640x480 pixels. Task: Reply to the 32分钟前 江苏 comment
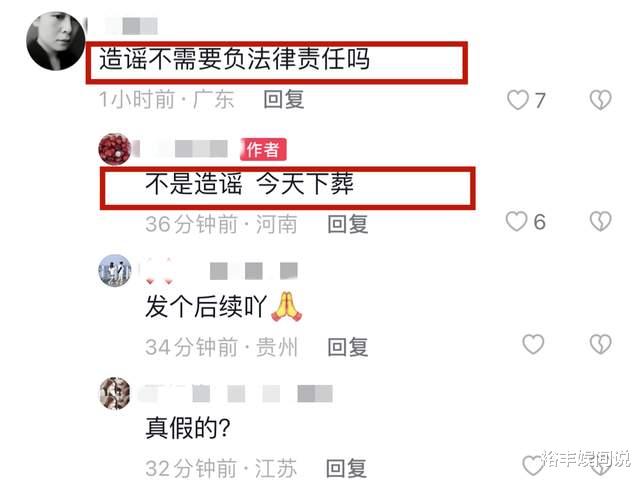346,468
